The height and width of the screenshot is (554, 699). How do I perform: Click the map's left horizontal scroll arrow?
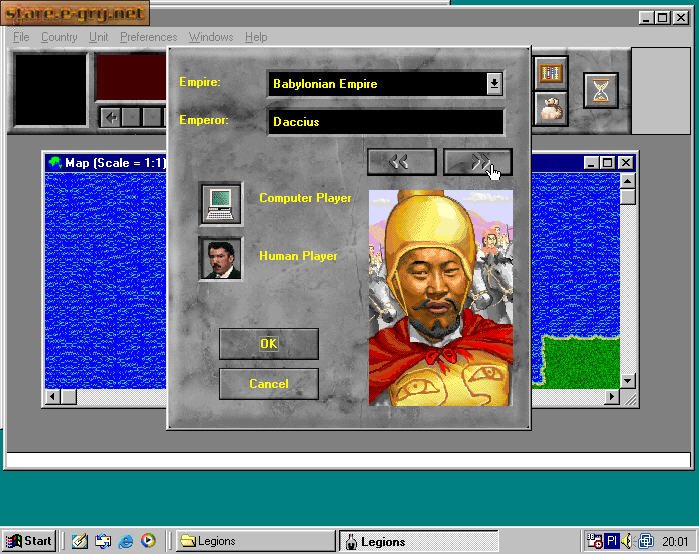[53, 396]
